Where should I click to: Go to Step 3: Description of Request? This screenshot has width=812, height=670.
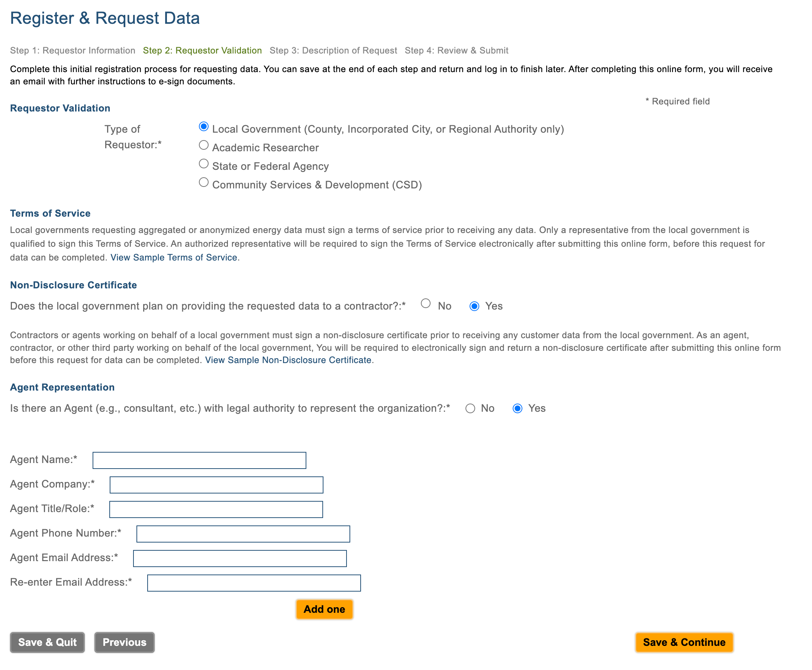(333, 51)
